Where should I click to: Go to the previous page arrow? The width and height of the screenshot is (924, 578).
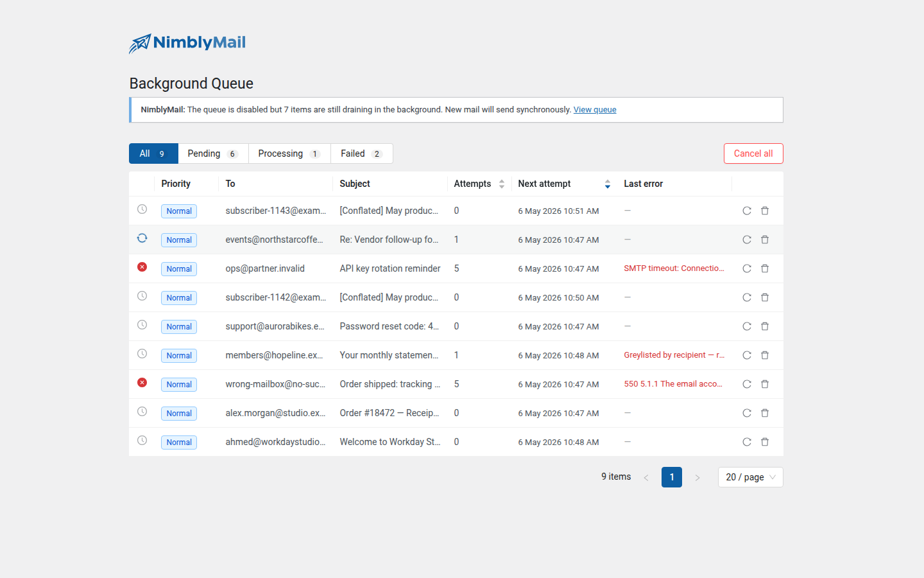[646, 477]
